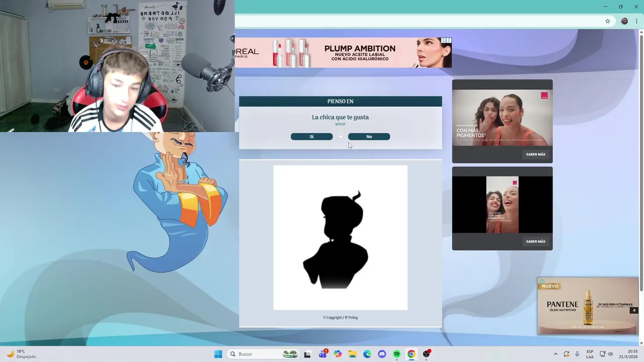Click SABER MÁS on the lower side ad
The height and width of the screenshot is (362, 644).
(535, 241)
